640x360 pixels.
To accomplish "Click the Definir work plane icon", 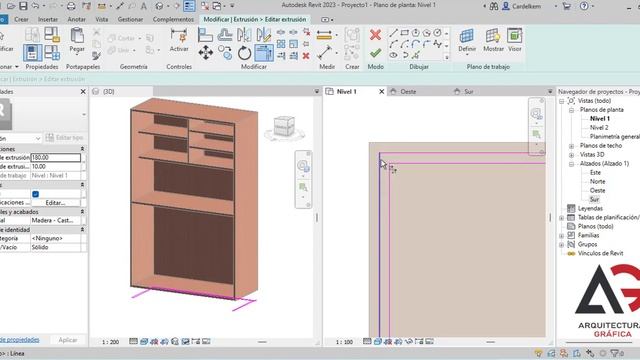I will [467, 36].
